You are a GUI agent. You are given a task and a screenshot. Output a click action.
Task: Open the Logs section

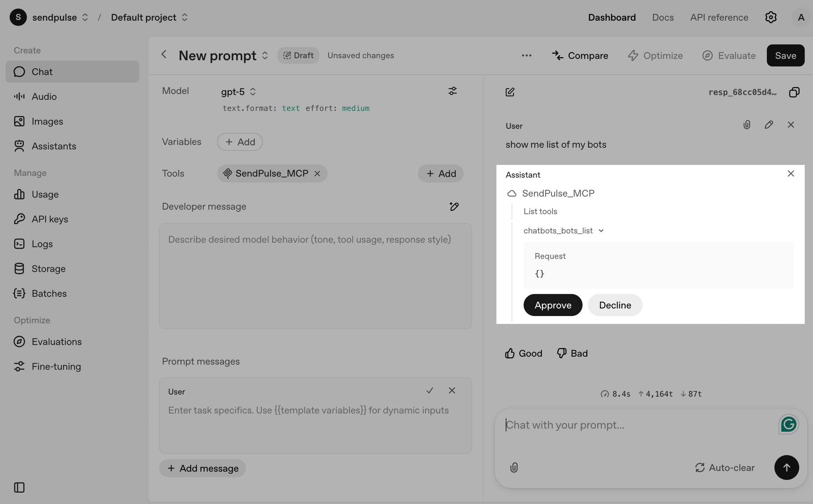42,244
